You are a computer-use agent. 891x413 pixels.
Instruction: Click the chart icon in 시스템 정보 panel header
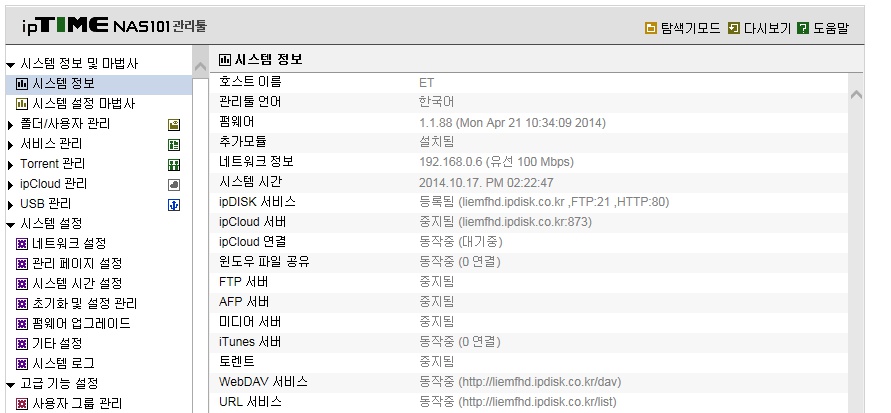[x=225, y=60]
